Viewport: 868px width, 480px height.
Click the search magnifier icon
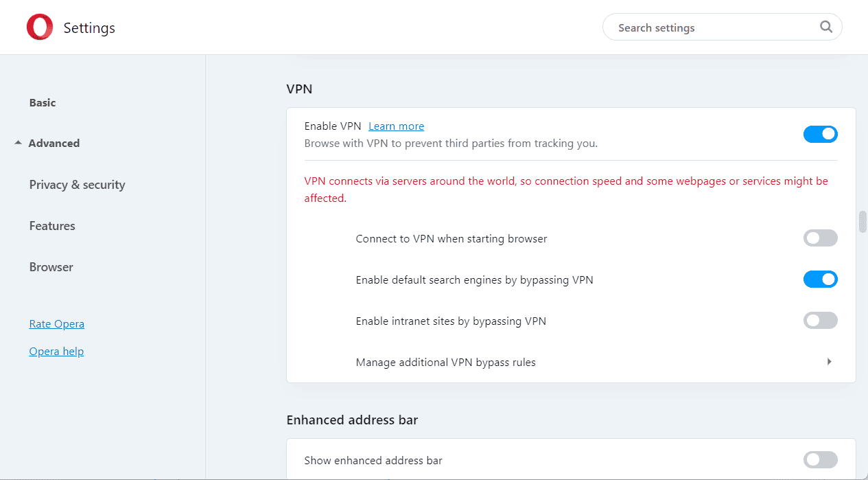tap(825, 27)
